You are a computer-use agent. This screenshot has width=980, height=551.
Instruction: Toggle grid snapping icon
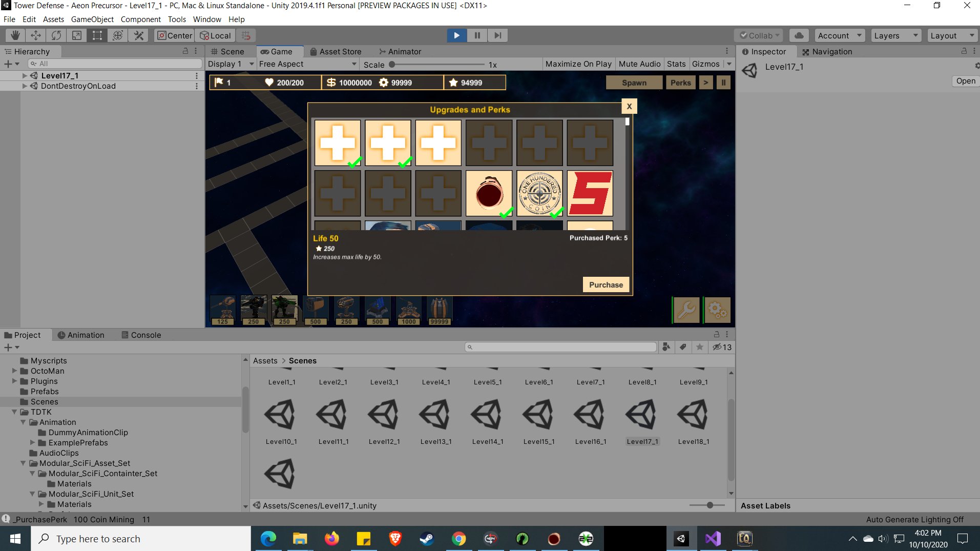coord(246,35)
